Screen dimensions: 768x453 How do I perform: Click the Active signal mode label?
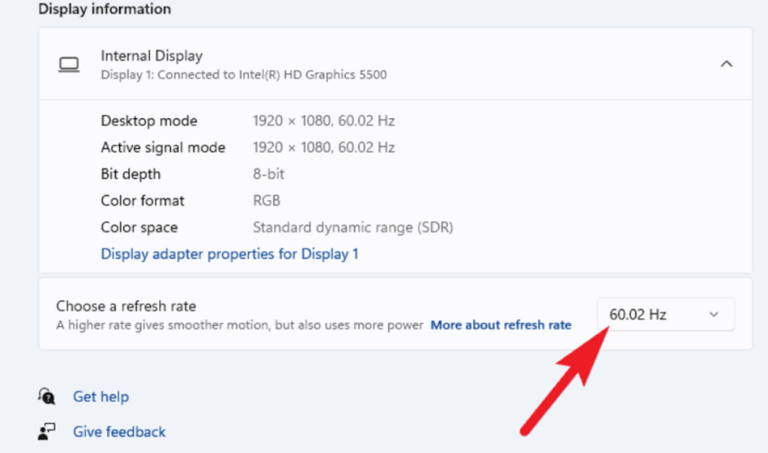(163, 147)
